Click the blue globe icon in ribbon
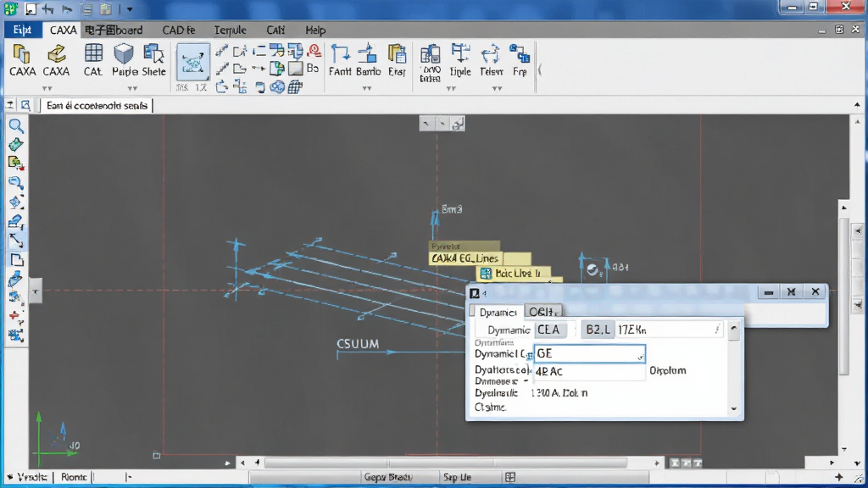Viewport: 868px width, 488px height. click(x=277, y=87)
